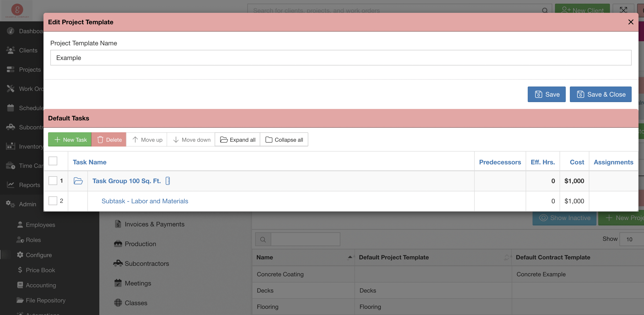Check the Task Group 100 Sq. Ft. row checkbox
Screen dimensions: 644x315
53,180
